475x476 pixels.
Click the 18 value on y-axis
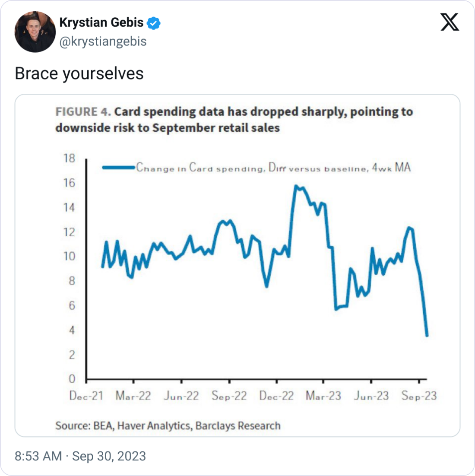pyautogui.click(x=69, y=158)
